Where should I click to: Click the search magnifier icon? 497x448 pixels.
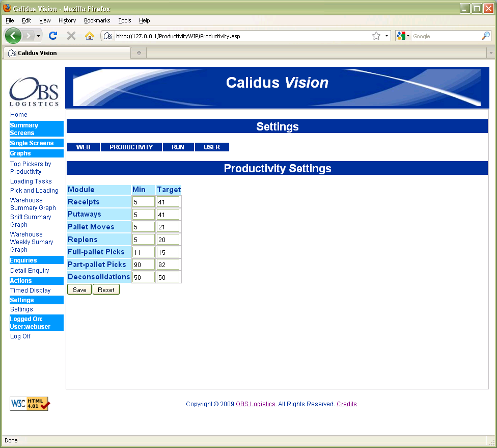click(486, 36)
